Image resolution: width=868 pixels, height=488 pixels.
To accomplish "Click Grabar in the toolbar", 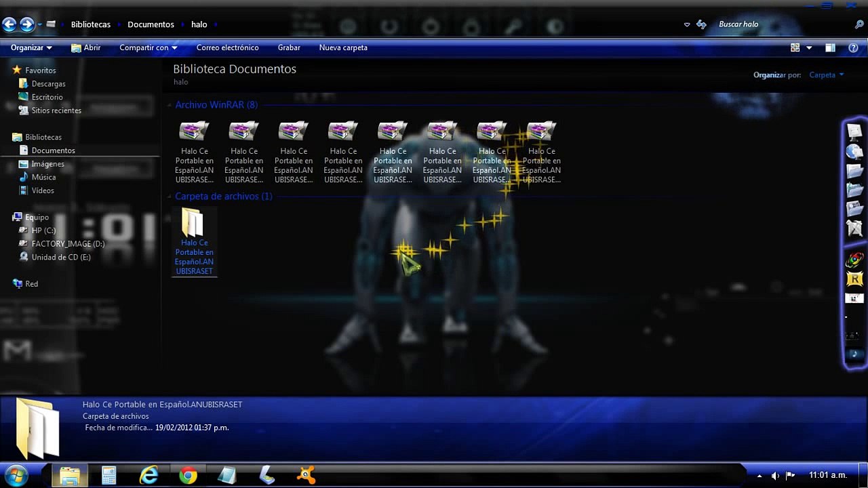I will click(289, 47).
